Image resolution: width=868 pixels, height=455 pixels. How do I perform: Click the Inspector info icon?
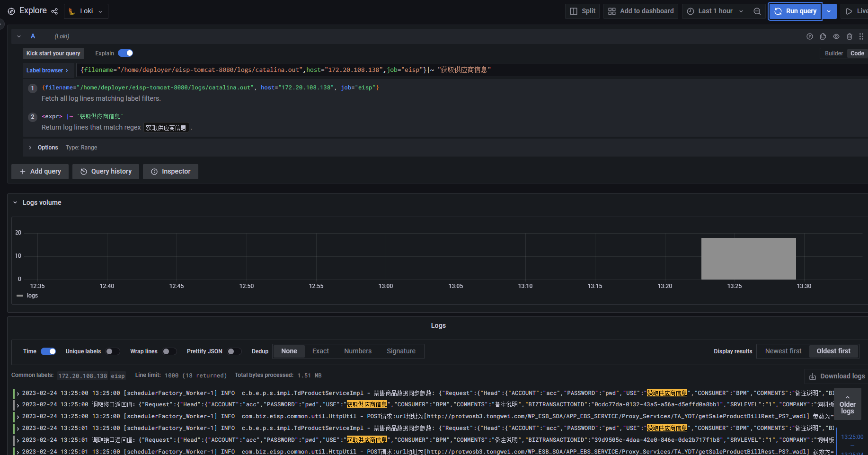(x=154, y=172)
